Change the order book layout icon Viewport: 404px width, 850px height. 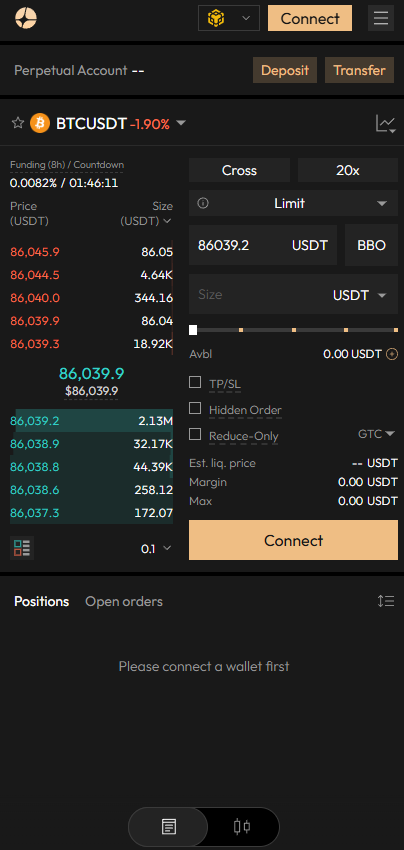(x=22, y=549)
